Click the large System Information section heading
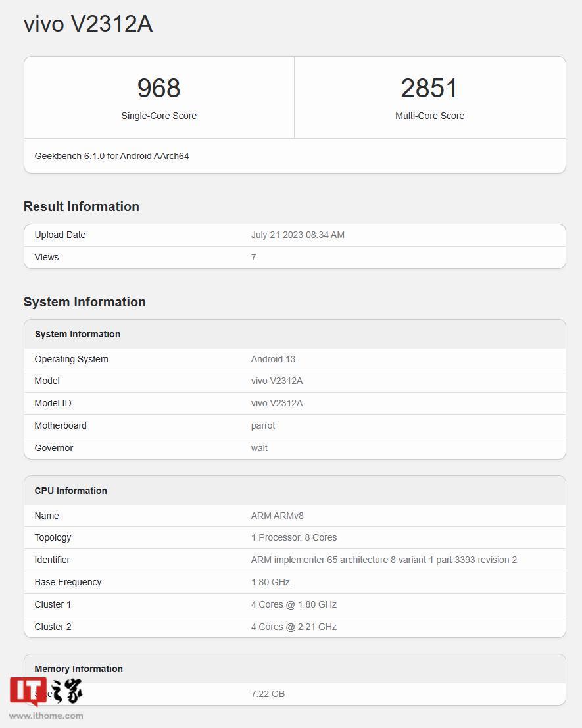582x728 pixels. [x=84, y=302]
